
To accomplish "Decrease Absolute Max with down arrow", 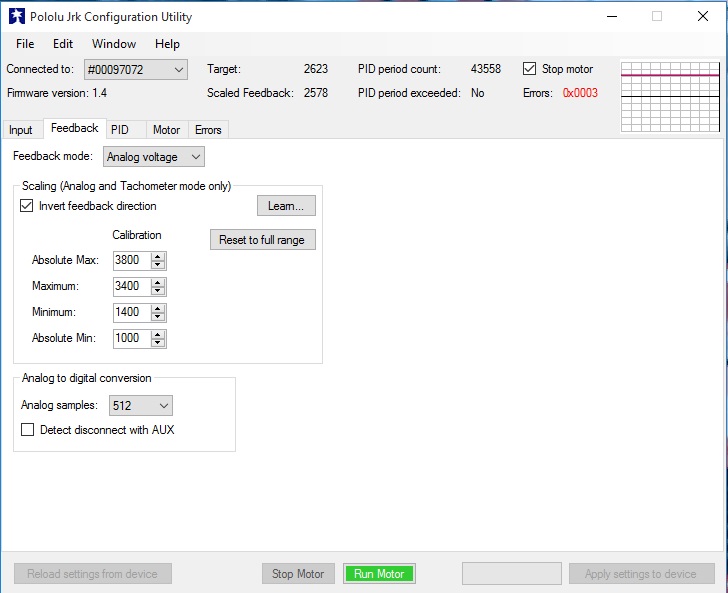I will point(158,265).
